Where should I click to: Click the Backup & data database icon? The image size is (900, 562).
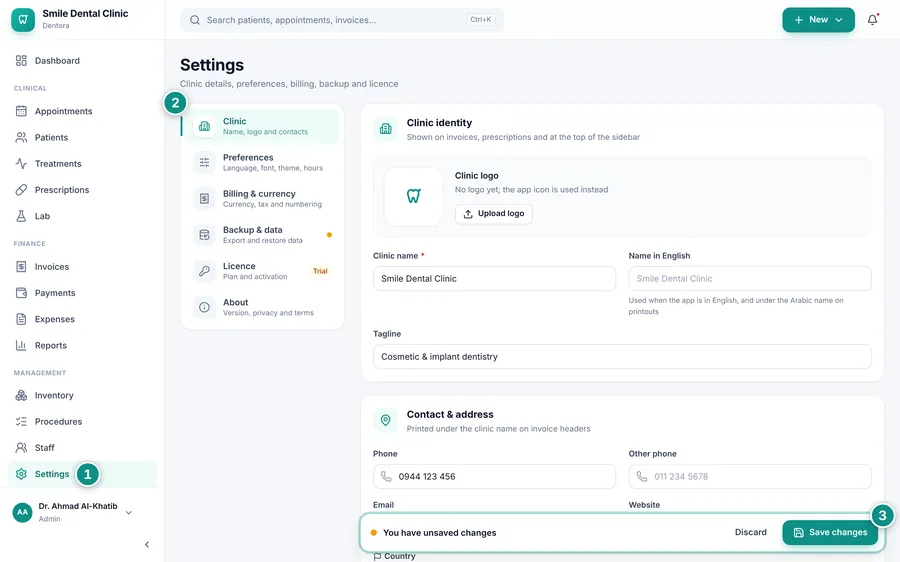204,235
